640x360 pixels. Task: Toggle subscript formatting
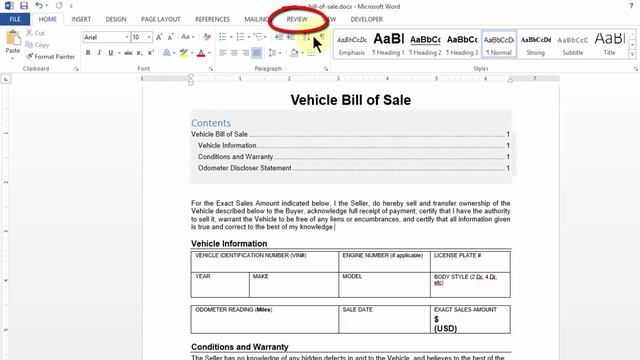click(x=139, y=53)
